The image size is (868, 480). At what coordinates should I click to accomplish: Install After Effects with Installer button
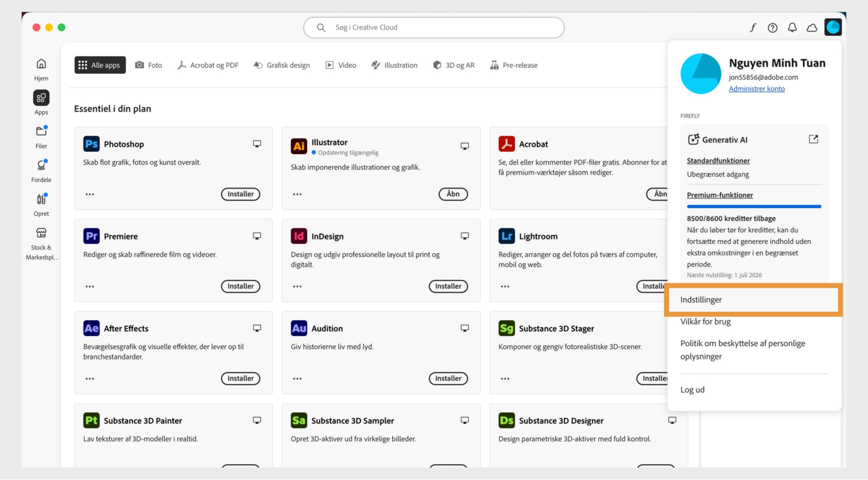click(x=241, y=378)
